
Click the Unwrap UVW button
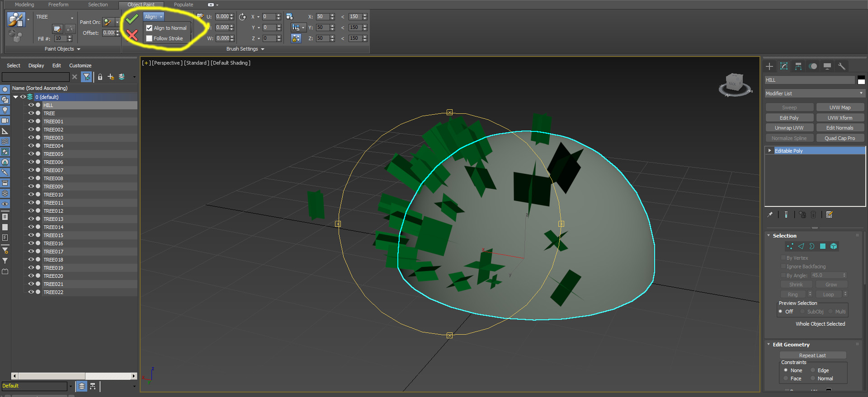[x=789, y=128]
